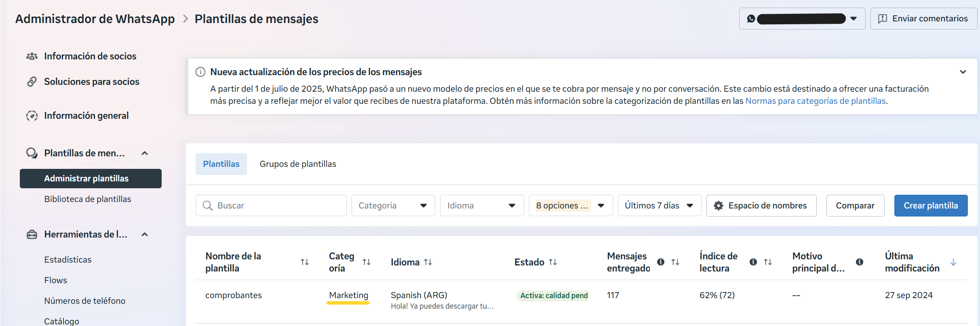980x326 pixels.
Task: Click breadcrumb chevron after Administrador de WhatsApp
Action: (185, 19)
